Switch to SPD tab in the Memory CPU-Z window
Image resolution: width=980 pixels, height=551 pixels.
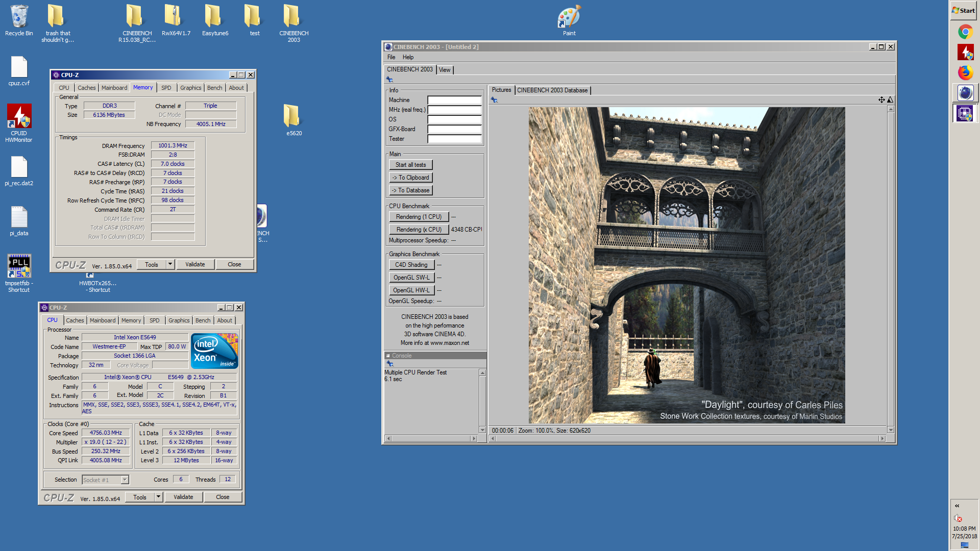166,88
